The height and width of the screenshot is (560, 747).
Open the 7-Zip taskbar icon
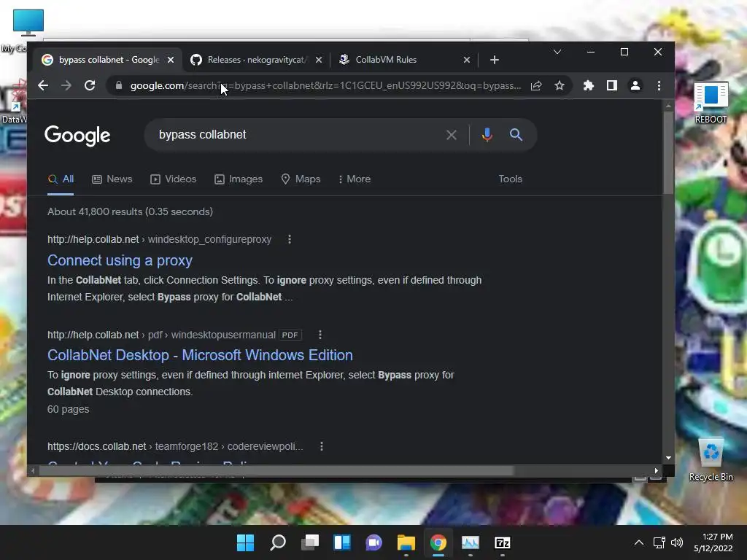pos(503,542)
